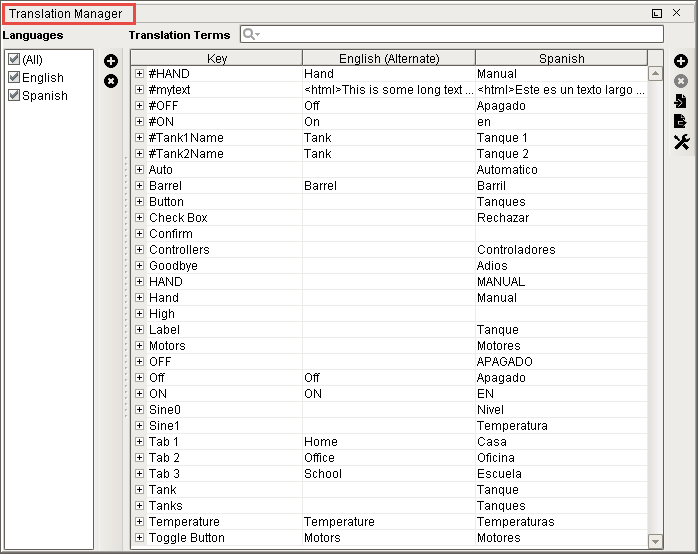Expand the Tab 1 row
The width and height of the screenshot is (698, 554).
pos(139,442)
